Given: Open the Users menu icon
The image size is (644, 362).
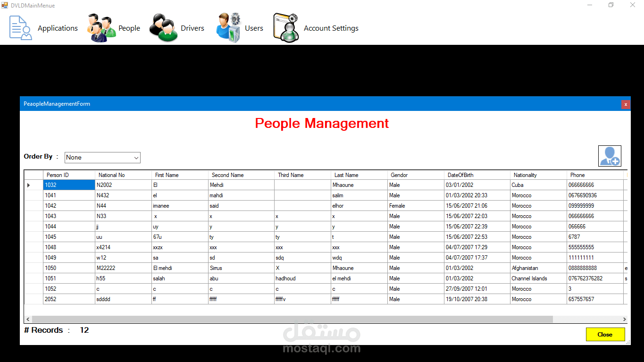Looking at the screenshot, I should [x=229, y=28].
